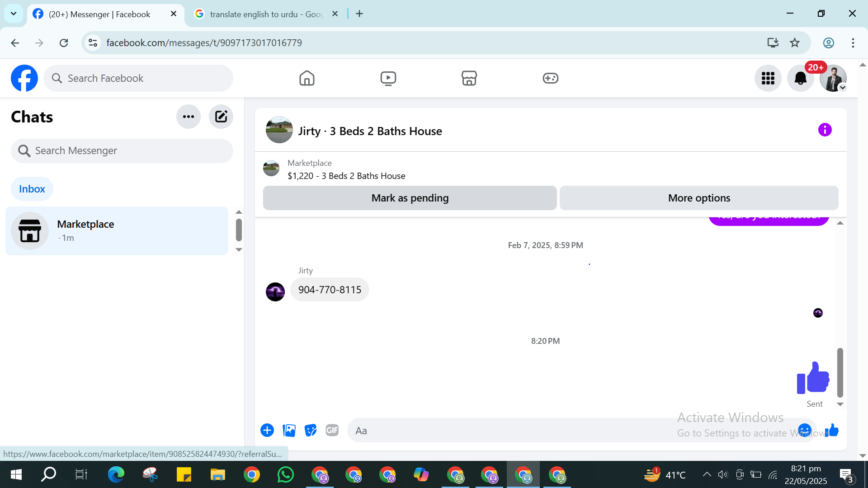Image resolution: width=868 pixels, height=488 pixels.
Task: Open the Windows Start menu
Action: pyautogui.click(x=16, y=474)
